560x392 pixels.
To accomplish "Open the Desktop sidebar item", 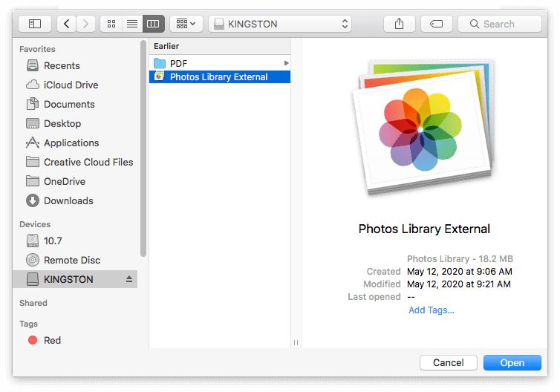I will coord(75,123).
